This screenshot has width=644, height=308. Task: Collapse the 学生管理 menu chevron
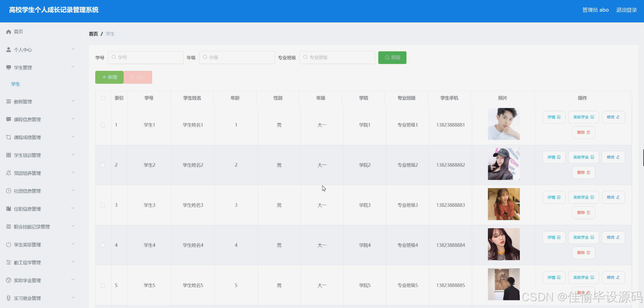click(x=73, y=67)
